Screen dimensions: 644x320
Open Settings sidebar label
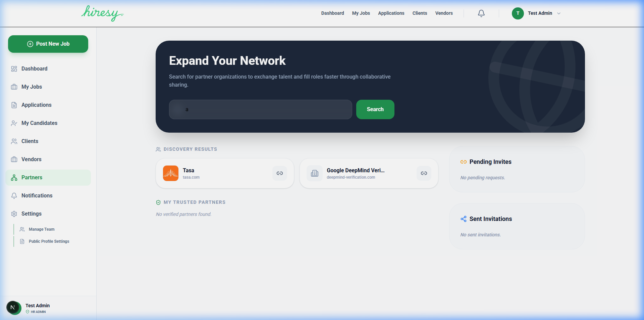(x=31, y=214)
